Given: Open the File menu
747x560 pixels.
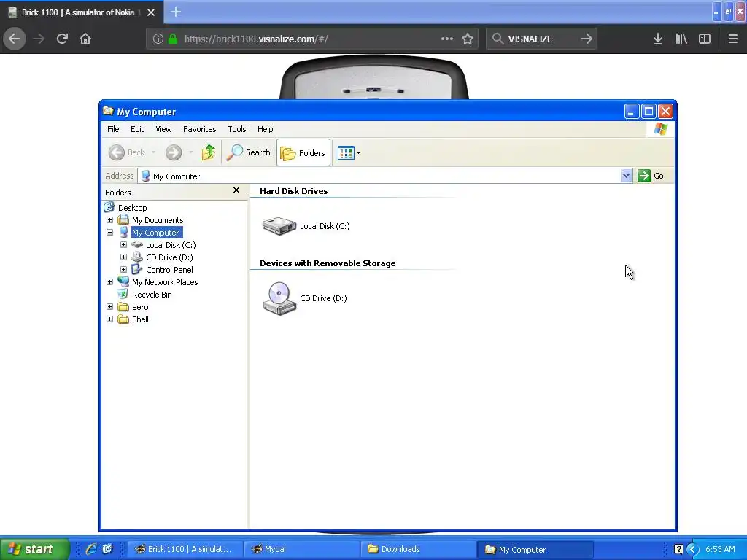Looking at the screenshot, I should click(x=113, y=129).
